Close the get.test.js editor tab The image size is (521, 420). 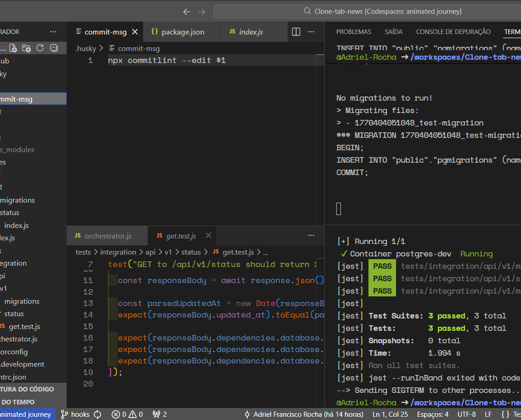(x=208, y=236)
